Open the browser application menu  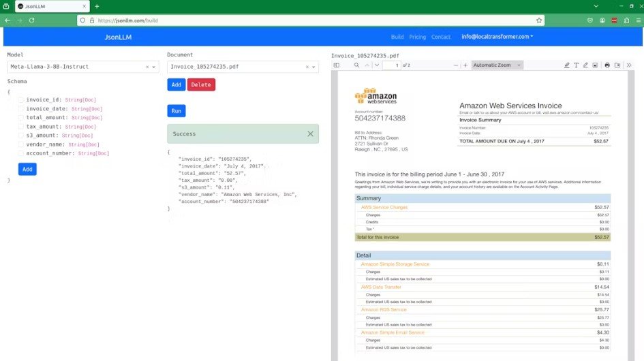(x=639, y=20)
